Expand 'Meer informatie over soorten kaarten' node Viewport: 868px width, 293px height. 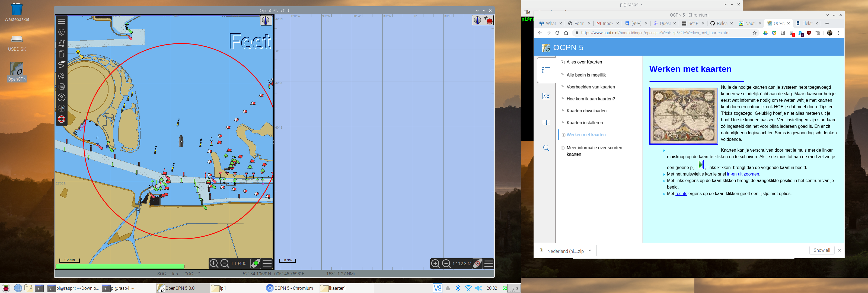click(x=563, y=148)
